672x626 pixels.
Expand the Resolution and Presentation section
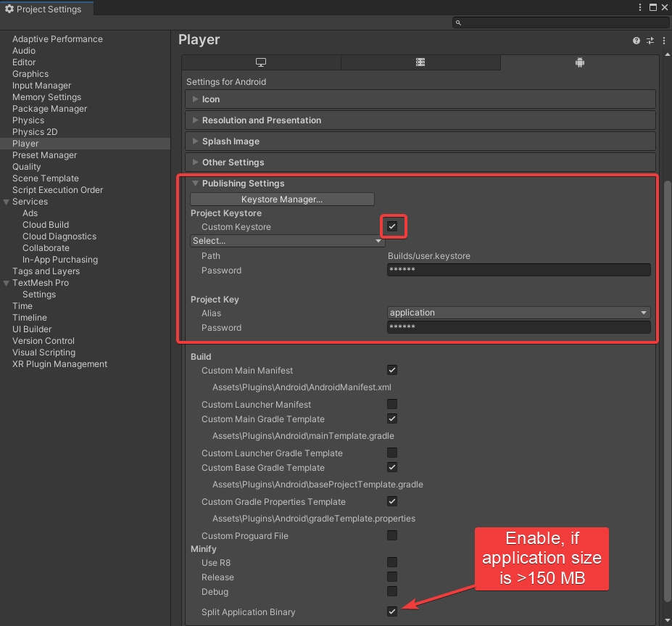[261, 120]
